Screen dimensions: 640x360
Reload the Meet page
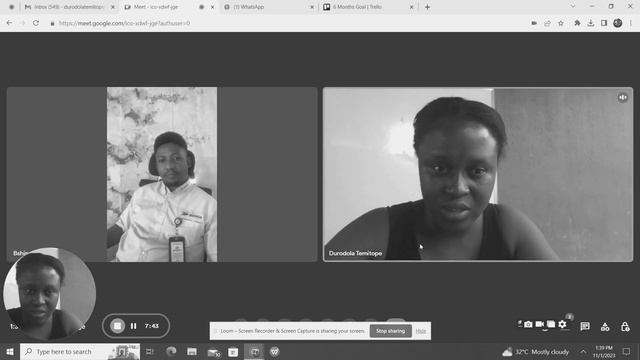(36, 23)
